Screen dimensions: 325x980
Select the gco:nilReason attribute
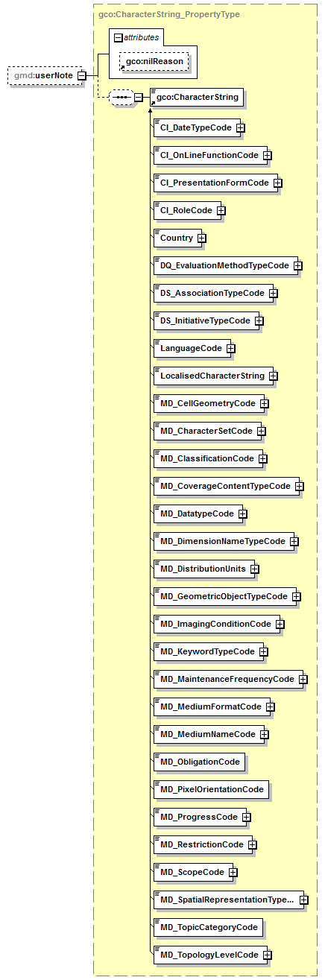pyautogui.click(x=154, y=63)
